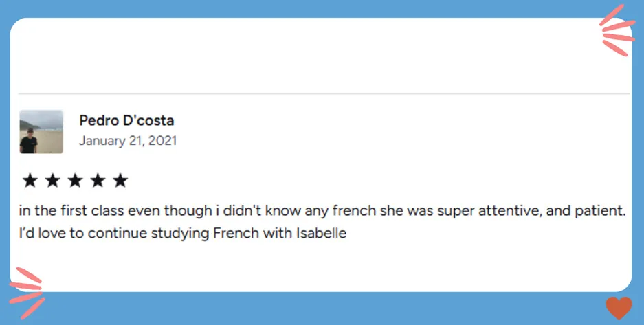The height and width of the screenshot is (325, 644).
Task: Click the first star in the rating
Action: pyautogui.click(x=30, y=181)
